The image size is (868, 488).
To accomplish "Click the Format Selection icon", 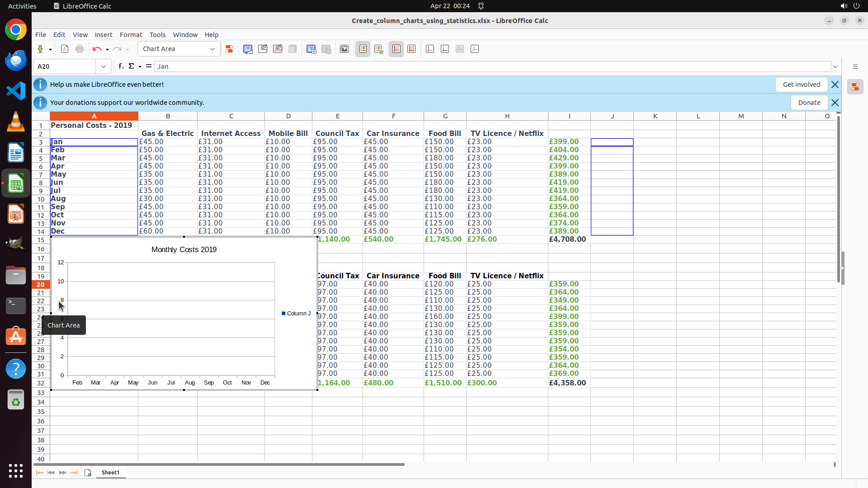I will click(229, 49).
